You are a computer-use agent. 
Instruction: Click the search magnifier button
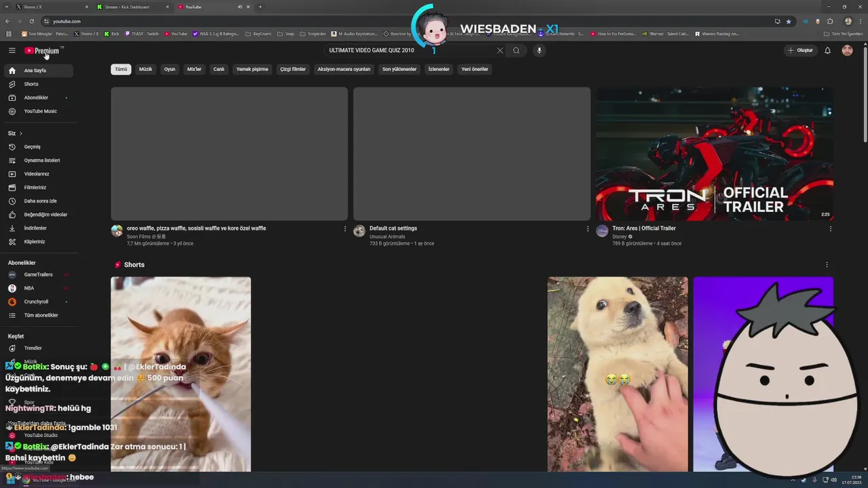(516, 50)
